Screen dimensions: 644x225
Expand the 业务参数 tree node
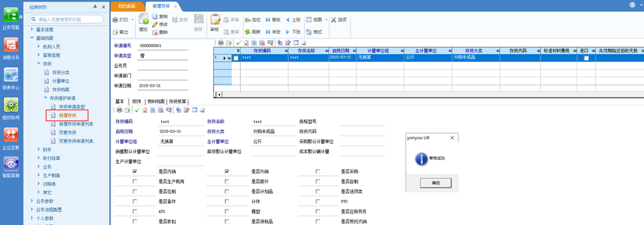(32, 200)
